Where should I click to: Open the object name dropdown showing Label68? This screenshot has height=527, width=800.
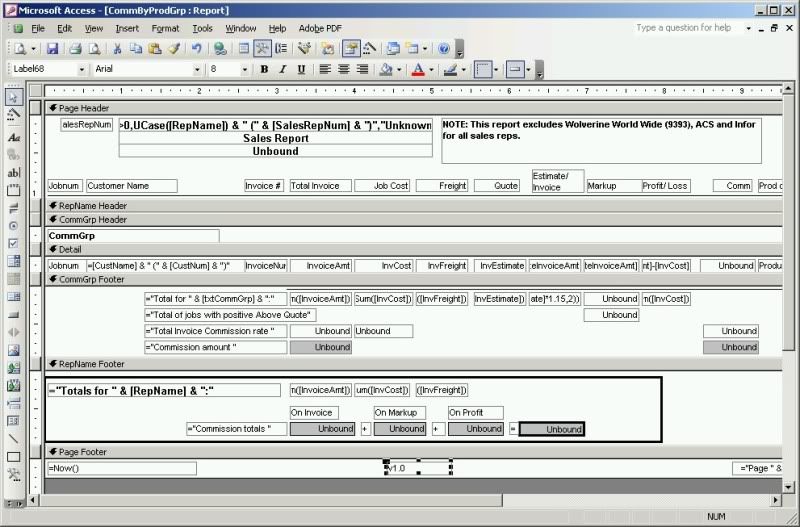[x=81, y=70]
